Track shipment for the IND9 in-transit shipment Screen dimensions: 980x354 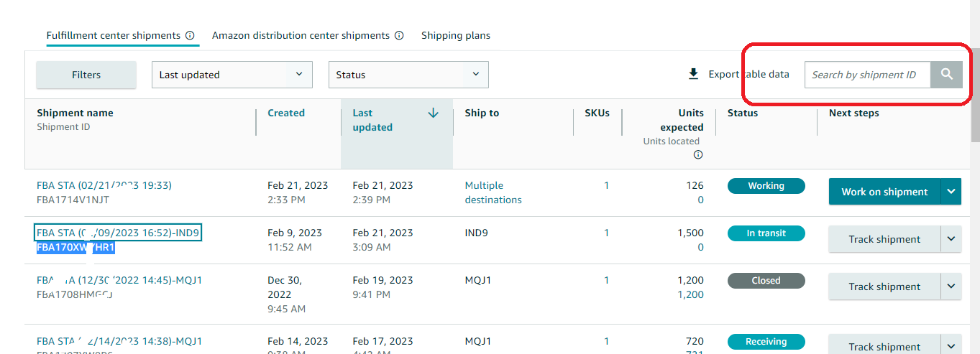(x=884, y=239)
